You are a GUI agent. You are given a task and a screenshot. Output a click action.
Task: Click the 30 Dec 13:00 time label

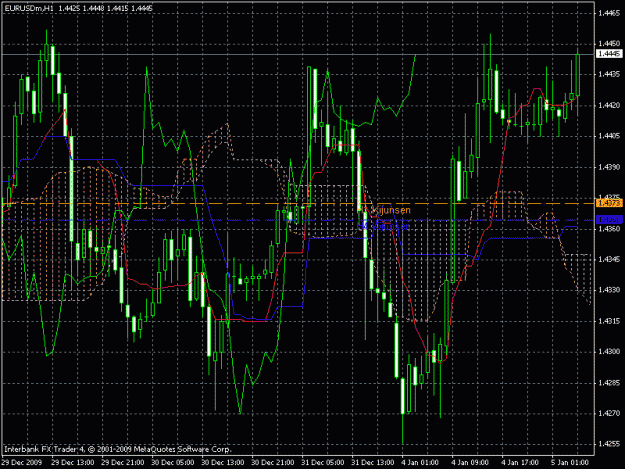(223, 463)
